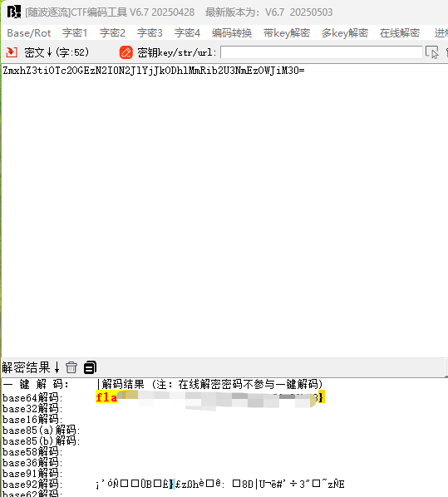Open the 带key解密 menu
Viewport: 448px width, 497px height.
[287, 33]
